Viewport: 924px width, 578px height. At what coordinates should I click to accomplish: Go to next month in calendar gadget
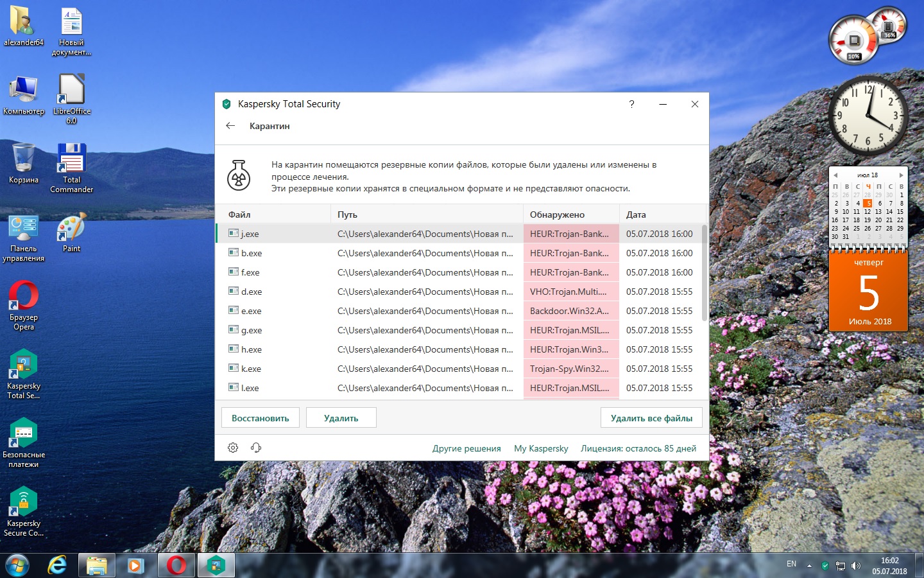coord(901,175)
